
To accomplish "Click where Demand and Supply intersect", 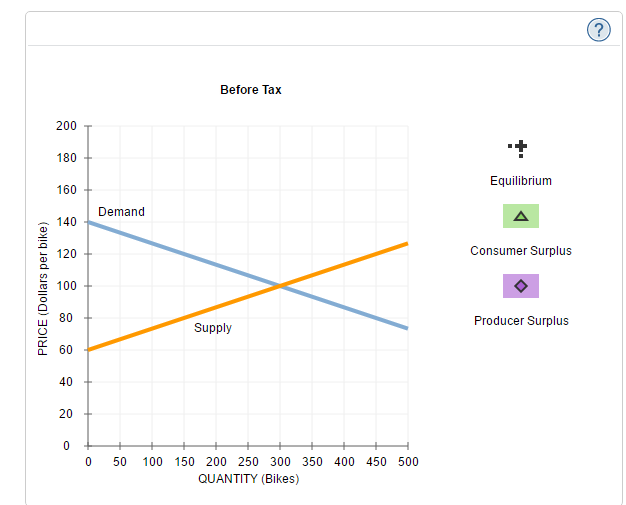I will point(281,286).
